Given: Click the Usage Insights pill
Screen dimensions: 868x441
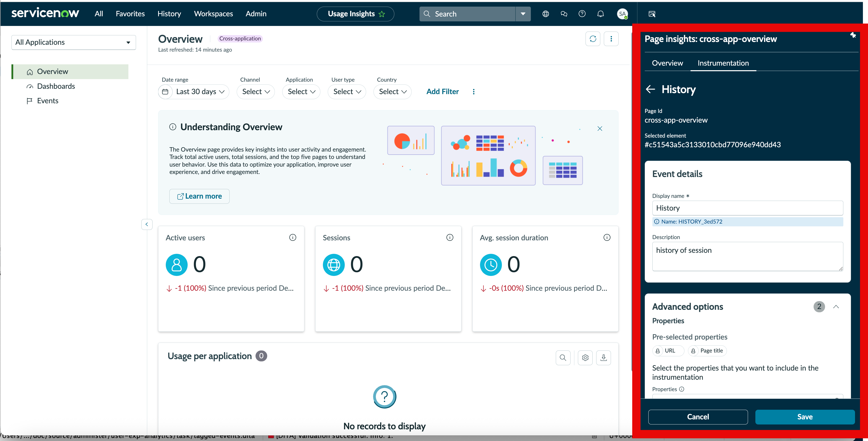Looking at the screenshot, I should click(x=355, y=14).
